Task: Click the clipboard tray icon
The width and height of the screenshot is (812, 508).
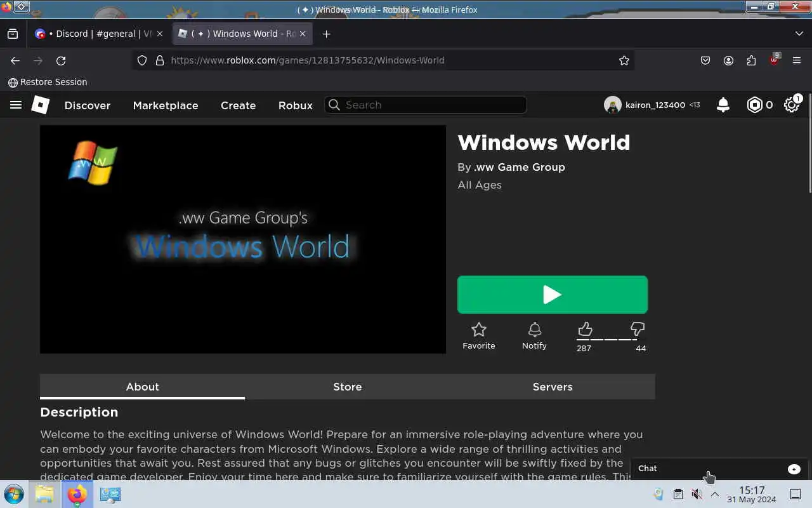Action: [678, 494]
